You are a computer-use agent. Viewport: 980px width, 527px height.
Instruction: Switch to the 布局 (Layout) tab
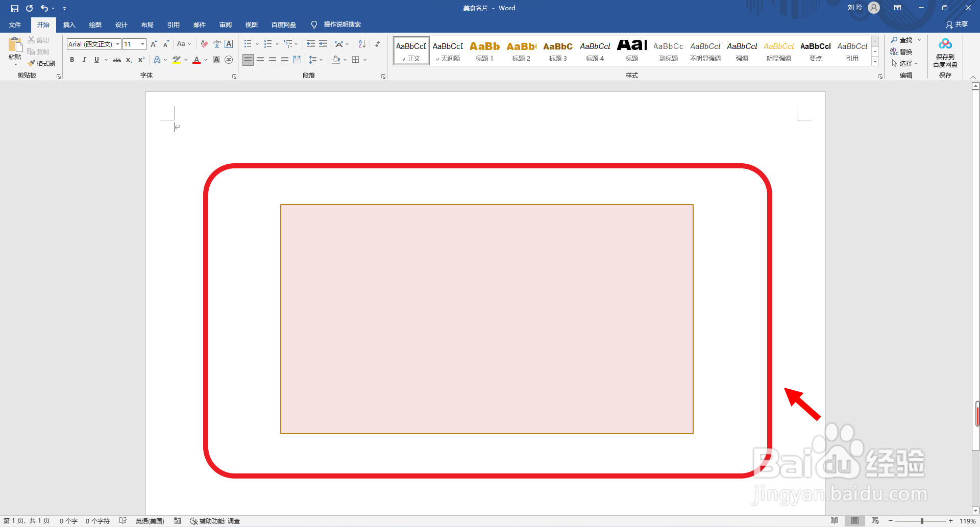pos(147,24)
